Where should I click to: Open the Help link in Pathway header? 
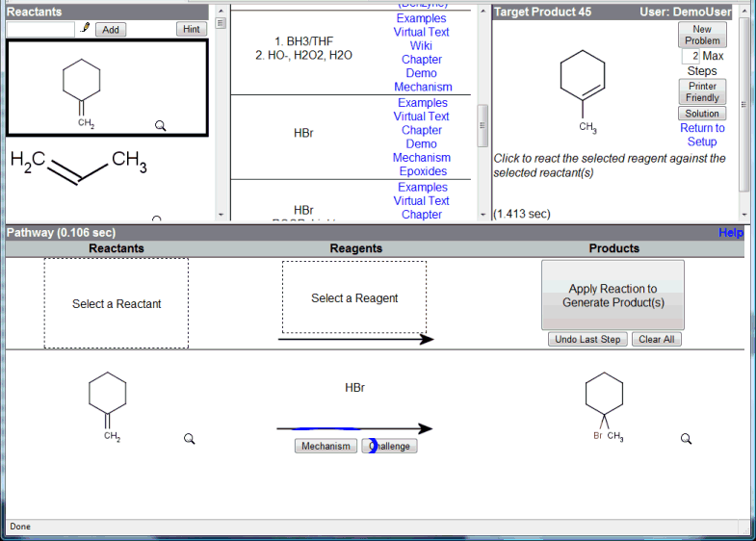tap(730, 233)
